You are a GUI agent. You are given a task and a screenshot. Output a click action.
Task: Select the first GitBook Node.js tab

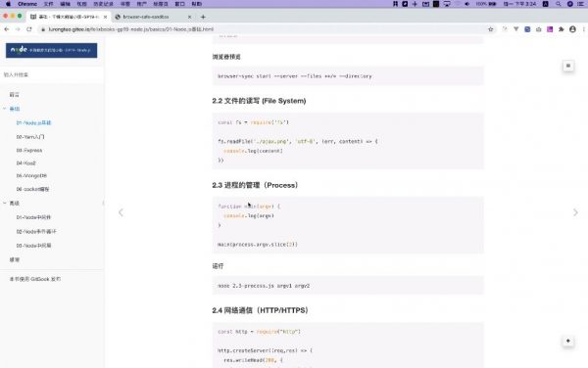[68, 17]
